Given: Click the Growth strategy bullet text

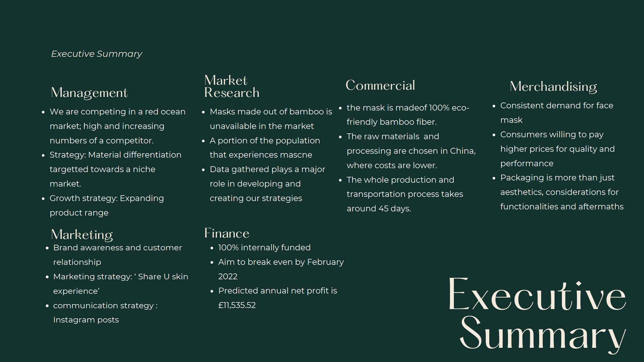Looking at the screenshot, I should point(107,206).
